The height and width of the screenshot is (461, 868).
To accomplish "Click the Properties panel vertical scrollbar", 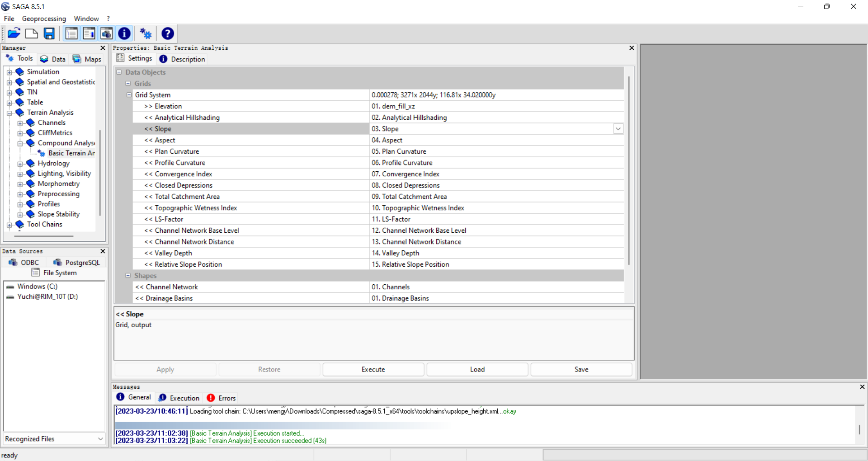I will coord(629,170).
